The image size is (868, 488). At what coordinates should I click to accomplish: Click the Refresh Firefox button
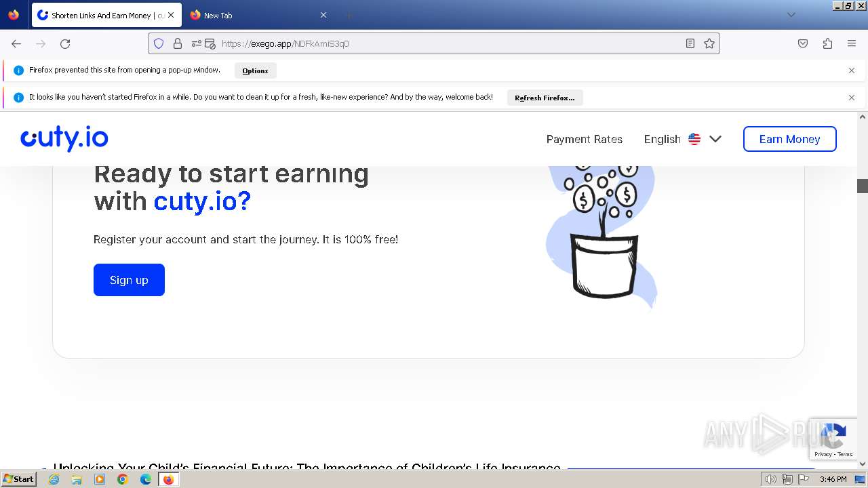point(545,98)
